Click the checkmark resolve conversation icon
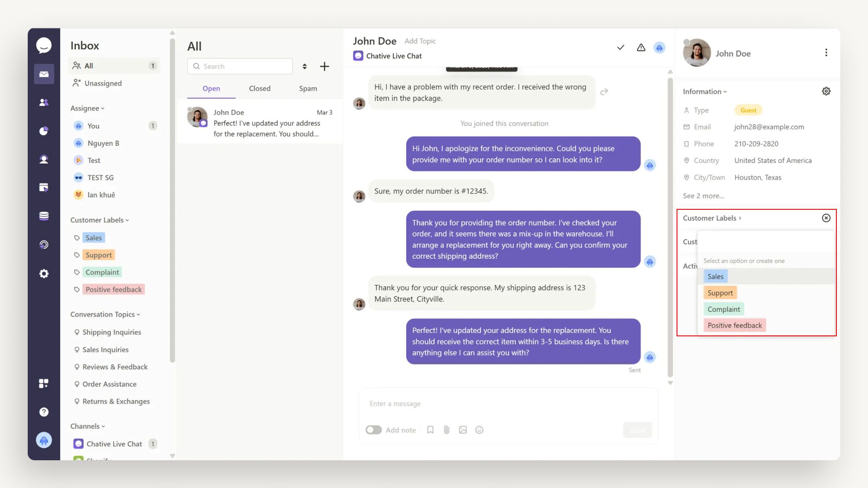 [621, 48]
